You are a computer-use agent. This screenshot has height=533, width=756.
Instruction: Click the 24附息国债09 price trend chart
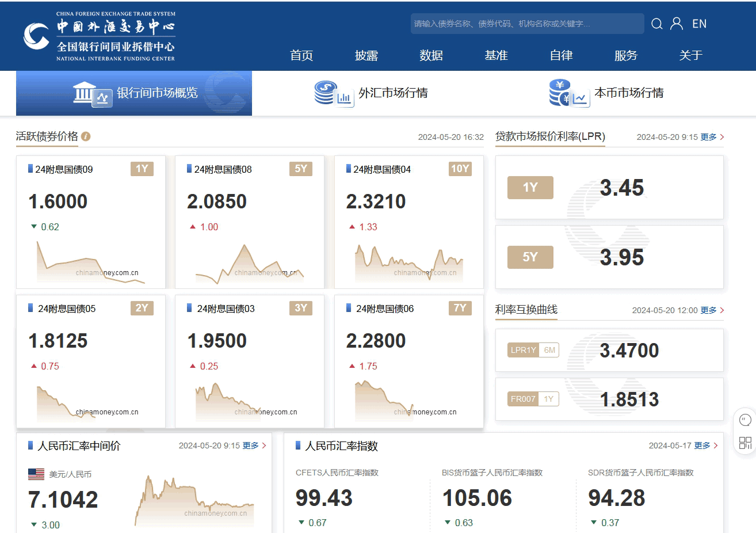[x=91, y=262]
